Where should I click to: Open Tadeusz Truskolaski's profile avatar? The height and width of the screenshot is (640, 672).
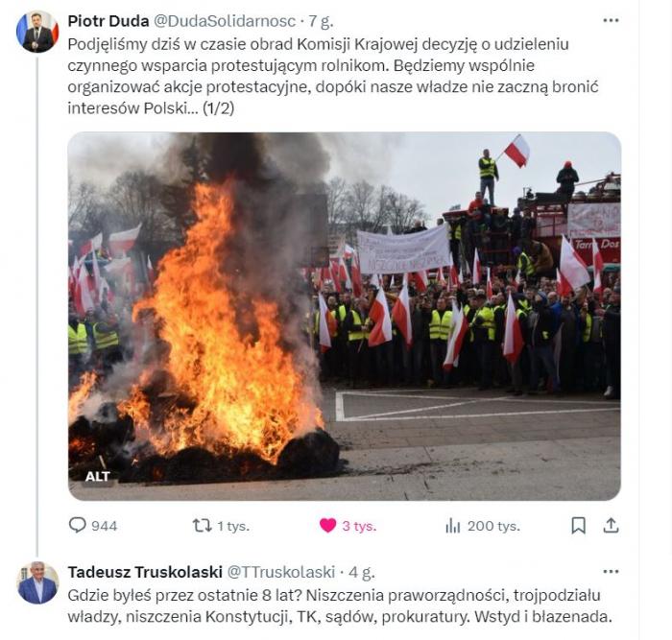(x=37, y=582)
